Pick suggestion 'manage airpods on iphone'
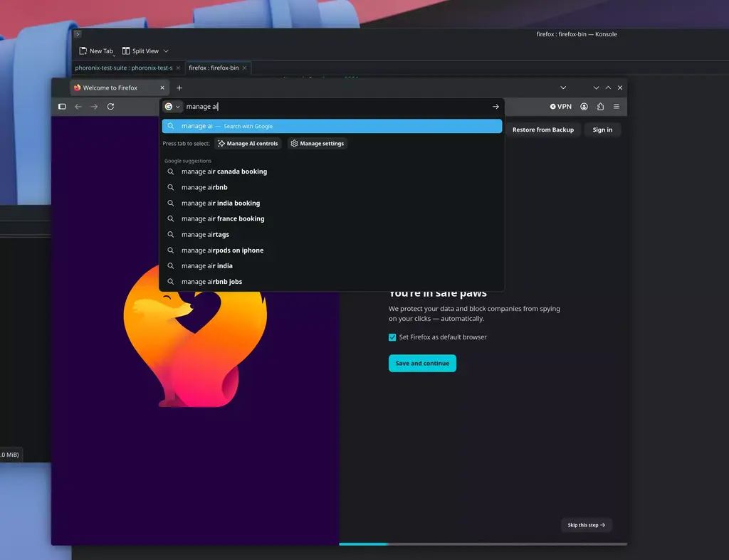The height and width of the screenshot is (560, 729). click(332, 250)
